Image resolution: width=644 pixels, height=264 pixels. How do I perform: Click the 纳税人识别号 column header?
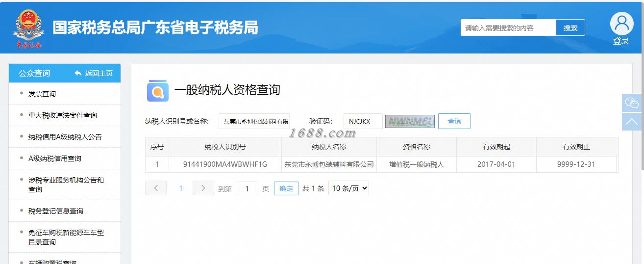pyautogui.click(x=225, y=147)
